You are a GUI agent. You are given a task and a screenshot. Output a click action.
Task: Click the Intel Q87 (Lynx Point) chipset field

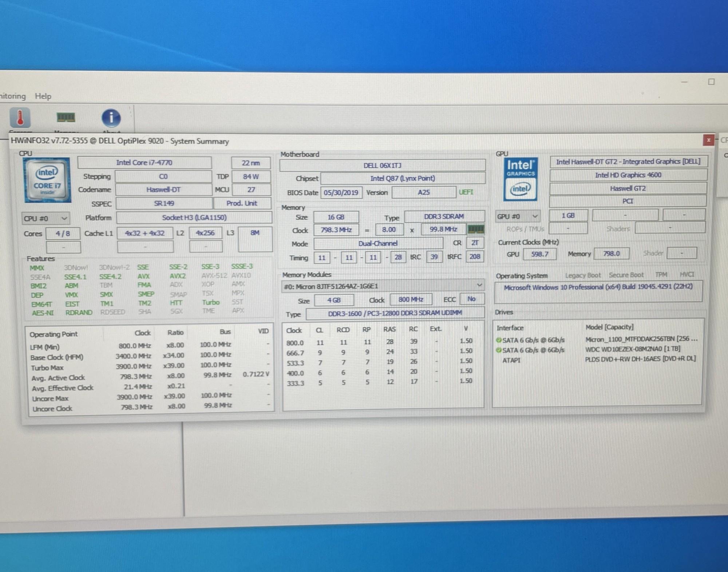tap(403, 178)
